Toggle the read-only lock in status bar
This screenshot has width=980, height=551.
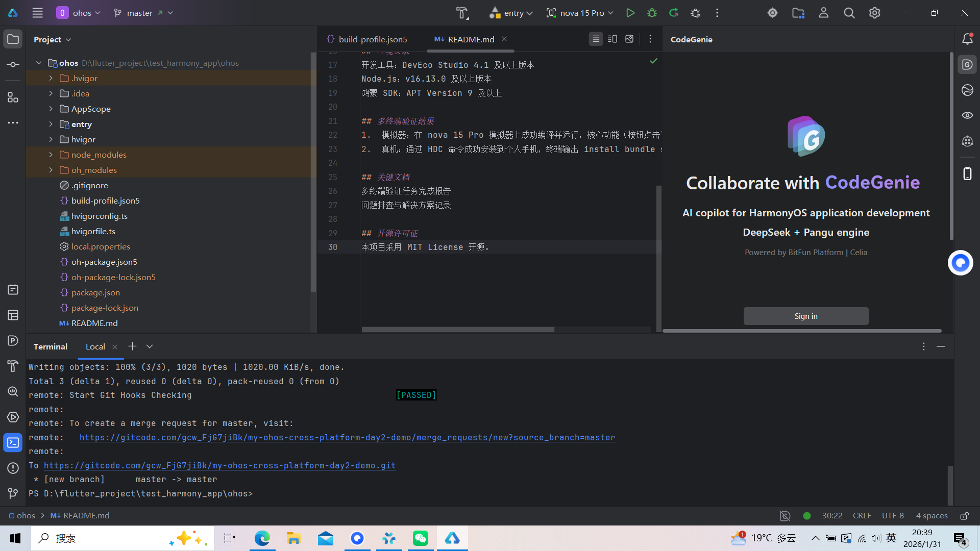[964, 516]
